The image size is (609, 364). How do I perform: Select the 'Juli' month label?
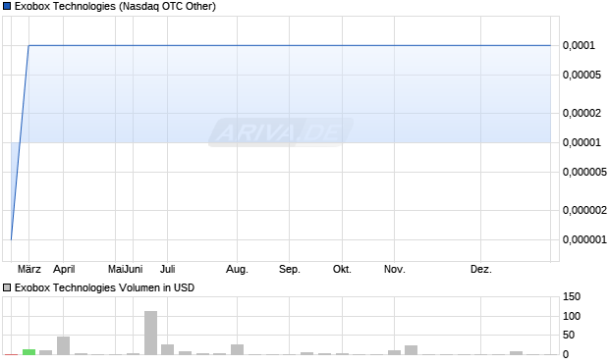167,269
